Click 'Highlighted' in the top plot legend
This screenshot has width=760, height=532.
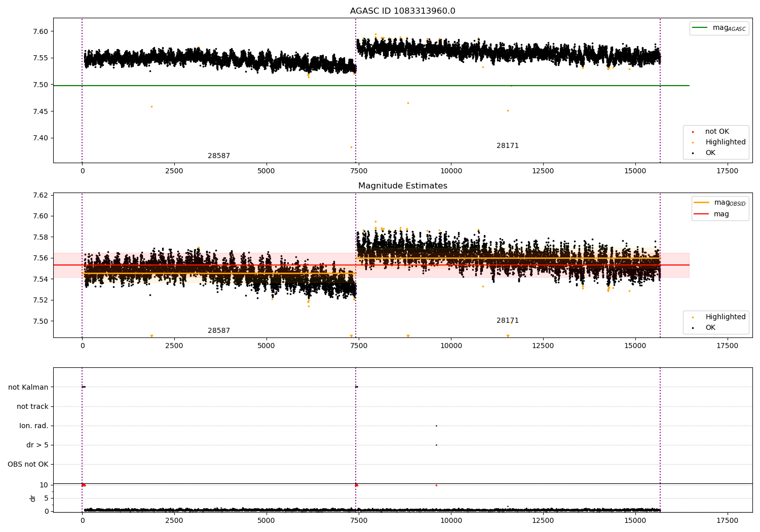[726, 142]
